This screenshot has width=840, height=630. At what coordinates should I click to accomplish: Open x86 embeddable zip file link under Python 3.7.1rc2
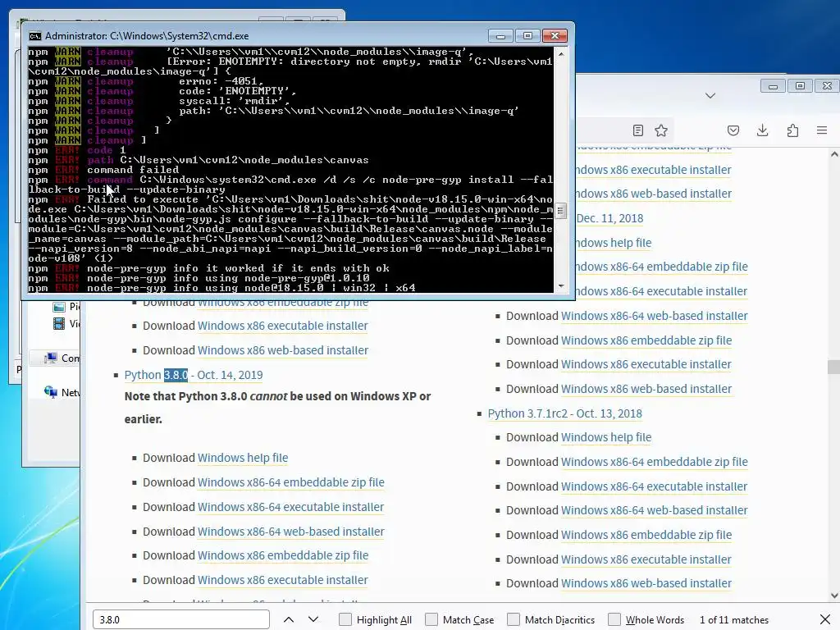click(x=646, y=535)
